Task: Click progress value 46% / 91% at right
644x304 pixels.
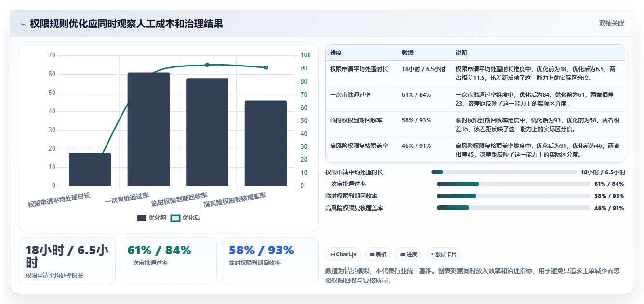Action: [609, 208]
